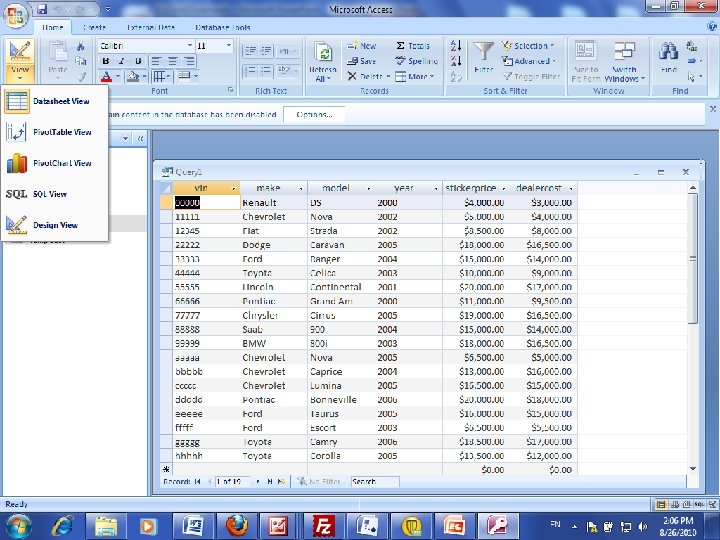Open Design View from the menu

click(x=55, y=225)
